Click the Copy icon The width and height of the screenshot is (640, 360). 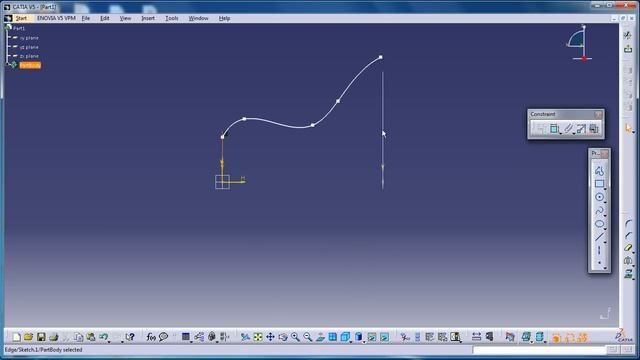click(x=78, y=337)
